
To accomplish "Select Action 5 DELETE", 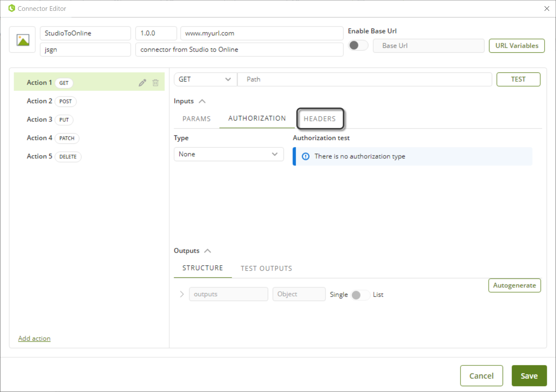I will pos(89,156).
